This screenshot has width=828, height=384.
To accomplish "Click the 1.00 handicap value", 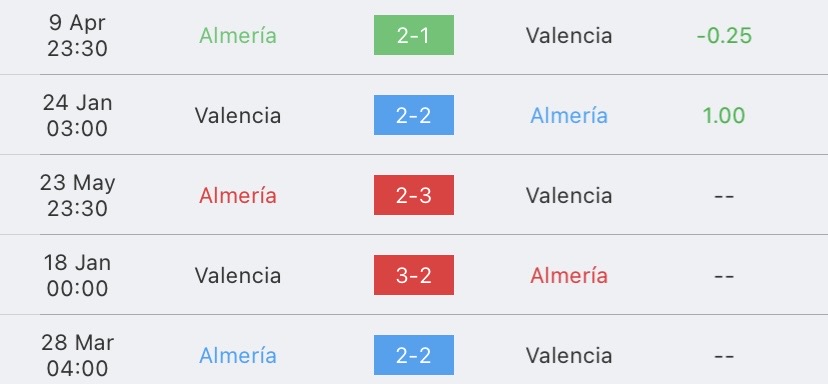I will 724,115.
